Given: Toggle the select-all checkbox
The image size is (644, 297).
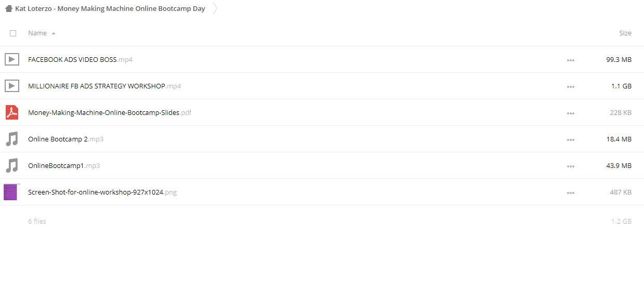Looking at the screenshot, I should 13,33.
